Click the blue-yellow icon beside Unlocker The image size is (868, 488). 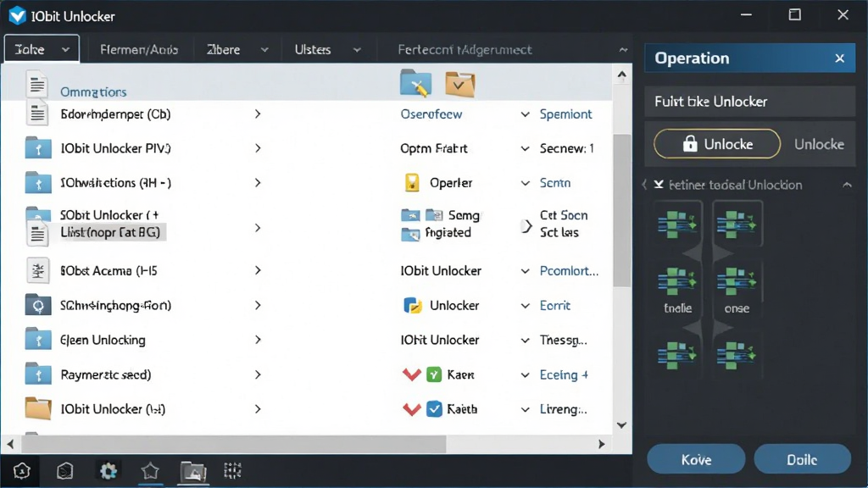click(413, 305)
